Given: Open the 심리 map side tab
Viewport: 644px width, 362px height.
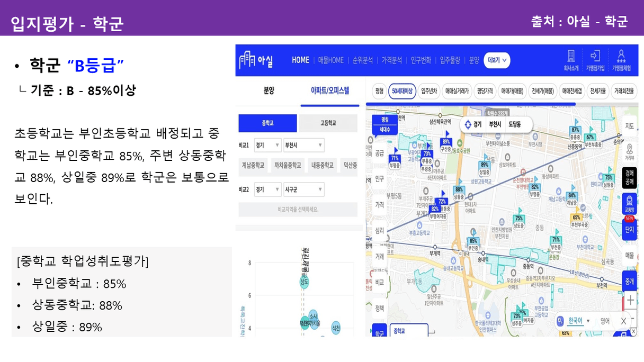Looking at the screenshot, I should point(379,231).
